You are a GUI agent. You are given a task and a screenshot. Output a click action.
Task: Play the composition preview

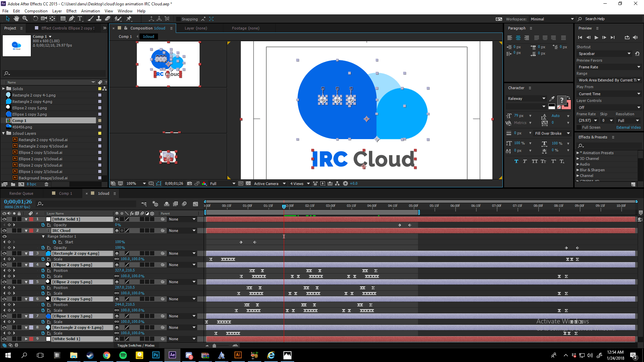[596, 38]
